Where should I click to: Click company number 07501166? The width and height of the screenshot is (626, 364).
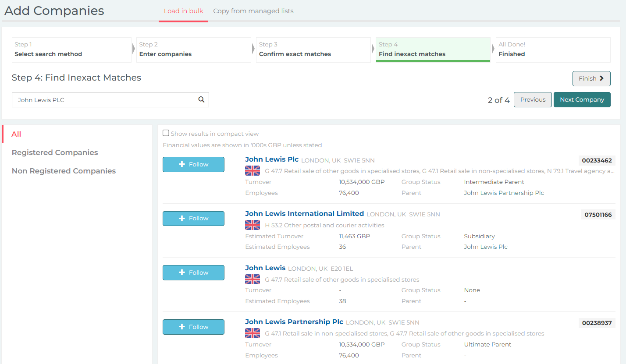pos(598,215)
